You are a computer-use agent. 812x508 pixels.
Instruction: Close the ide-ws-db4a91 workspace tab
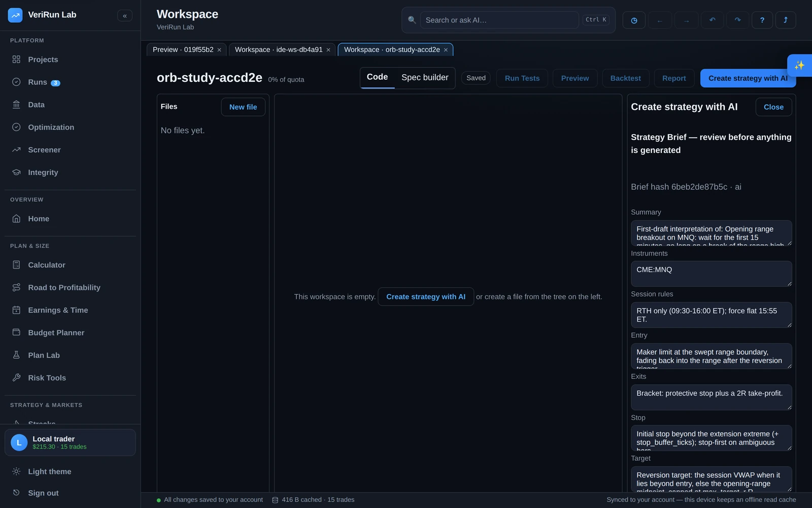click(328, 50)
